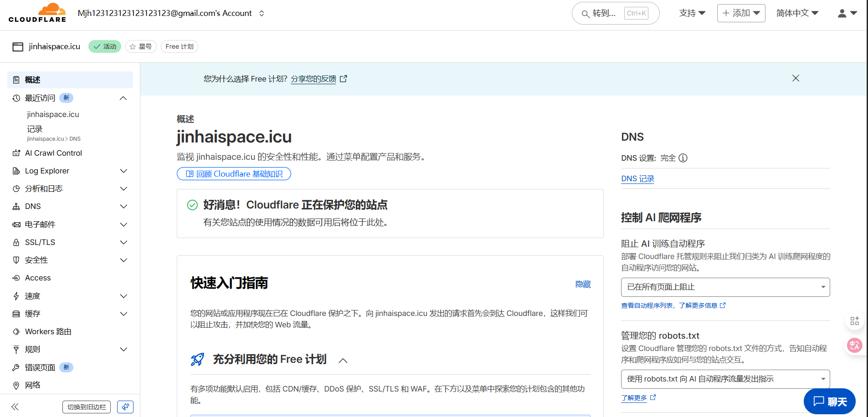Open the DNS 记录 link
This screenshot has width=868, height=417.
(637, 178)
